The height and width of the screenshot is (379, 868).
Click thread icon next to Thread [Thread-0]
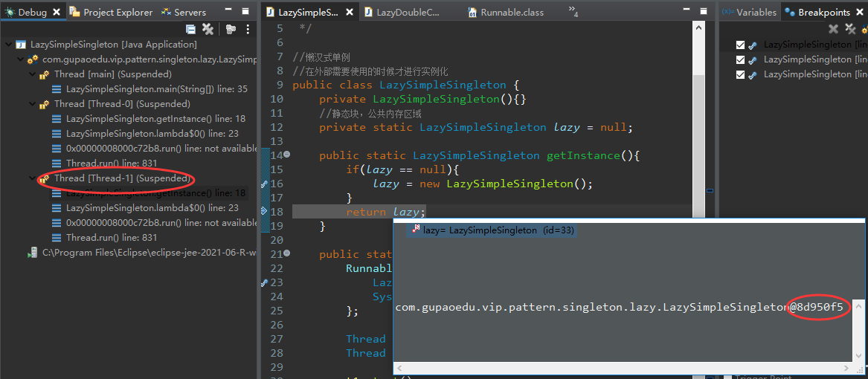(x=45, y=104)
